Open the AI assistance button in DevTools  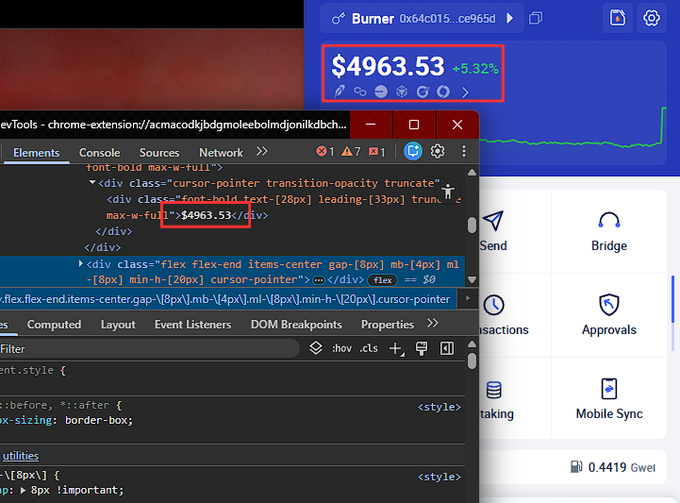click(413, 151)
